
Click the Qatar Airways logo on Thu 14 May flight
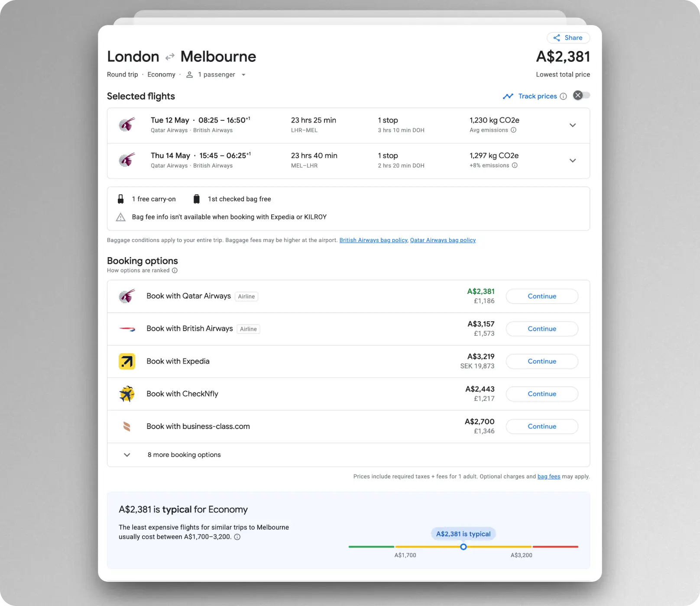(127, 160)
